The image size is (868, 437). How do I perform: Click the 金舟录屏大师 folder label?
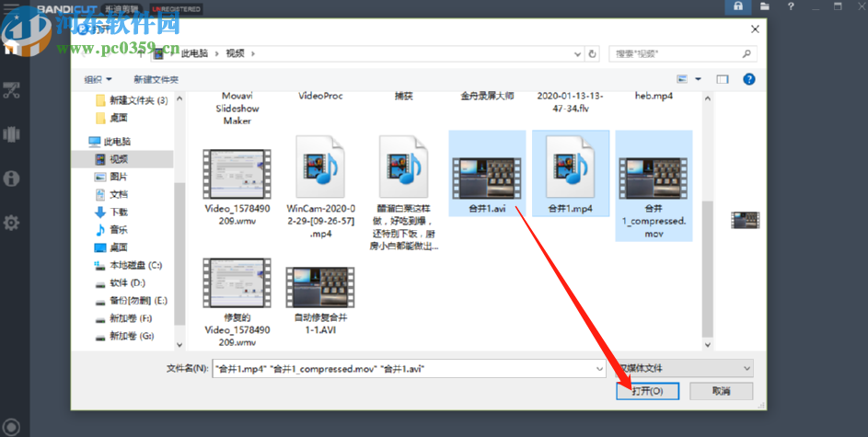tap(487, 97)
